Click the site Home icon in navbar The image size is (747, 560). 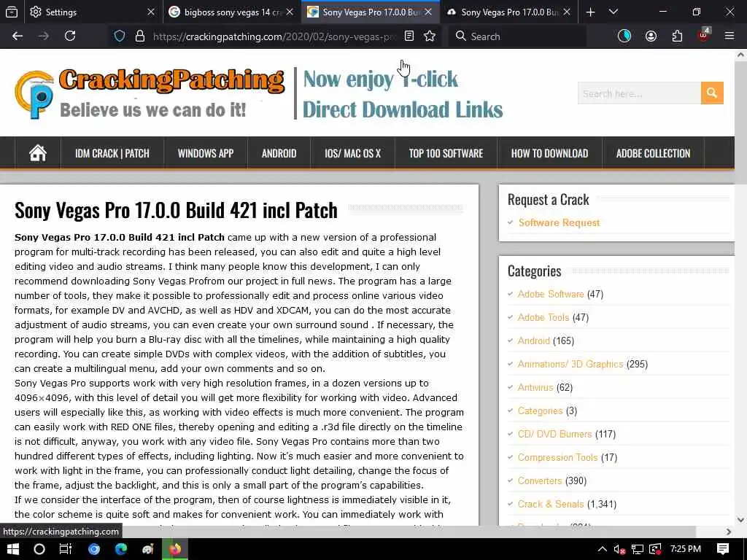point(38,153)
